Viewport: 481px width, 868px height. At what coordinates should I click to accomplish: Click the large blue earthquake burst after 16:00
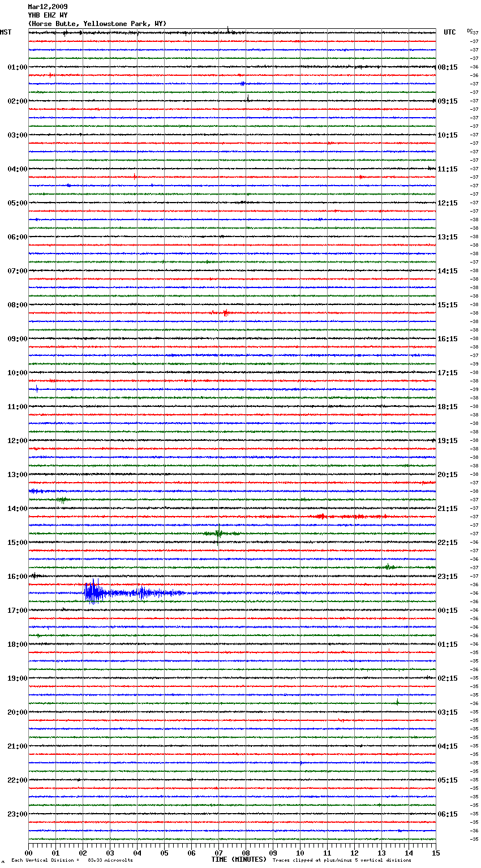[x=135, y=593]
